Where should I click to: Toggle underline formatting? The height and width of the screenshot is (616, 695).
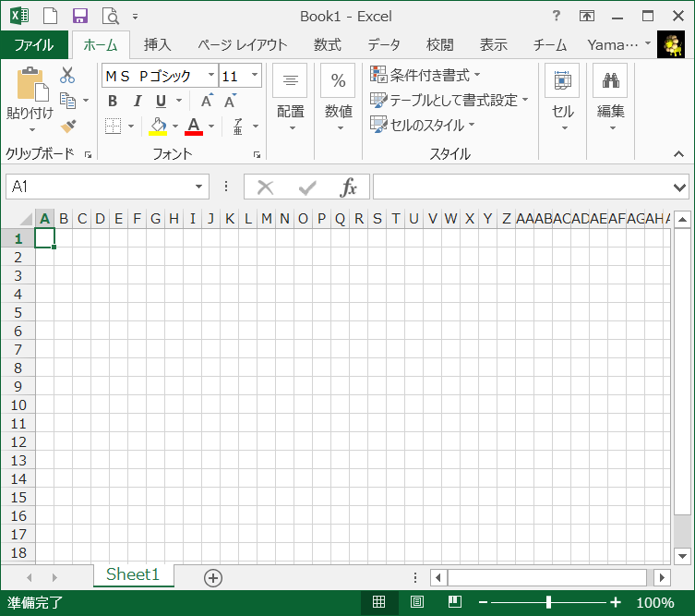click(161, 101)
